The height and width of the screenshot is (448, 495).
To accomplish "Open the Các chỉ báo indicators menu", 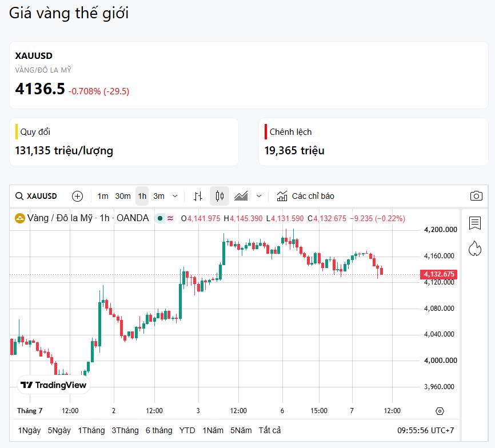I will [305, 196].
